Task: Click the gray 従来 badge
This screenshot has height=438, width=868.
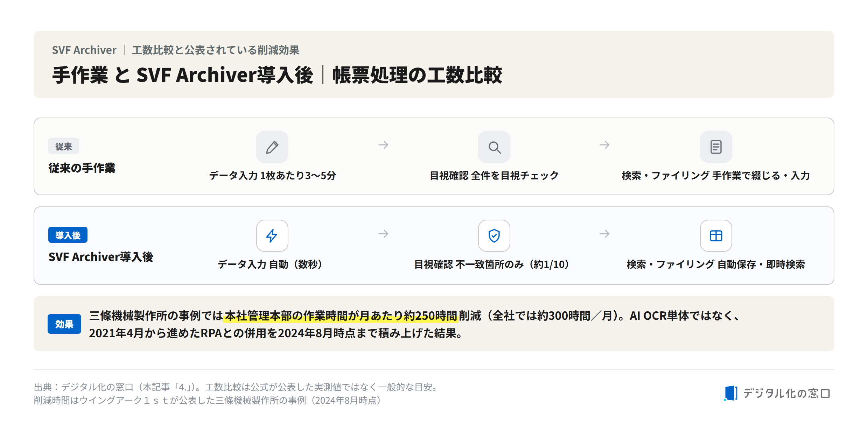Action: (64, 146)
